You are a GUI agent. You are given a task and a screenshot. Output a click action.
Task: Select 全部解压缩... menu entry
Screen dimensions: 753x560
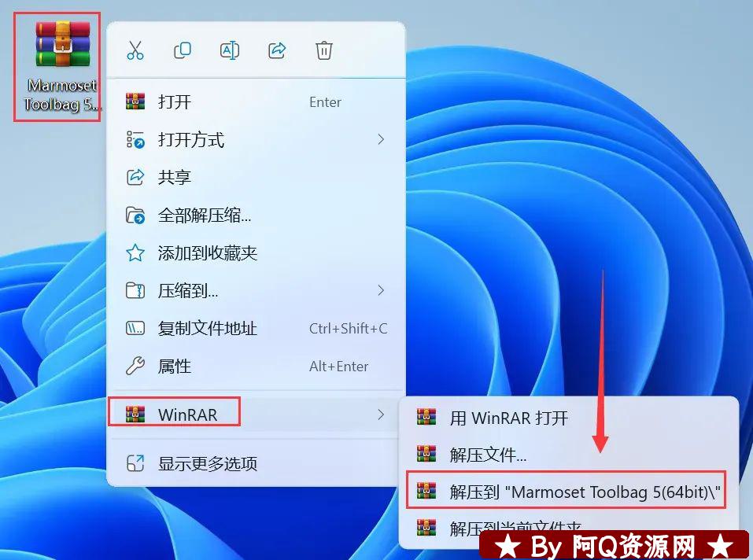coord(205,216)
